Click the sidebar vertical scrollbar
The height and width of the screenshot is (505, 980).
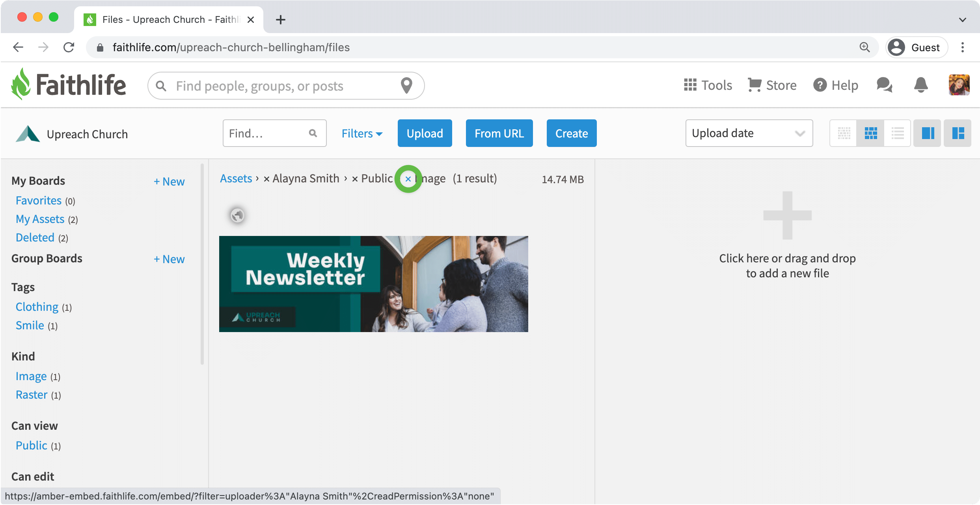(202, 264)
